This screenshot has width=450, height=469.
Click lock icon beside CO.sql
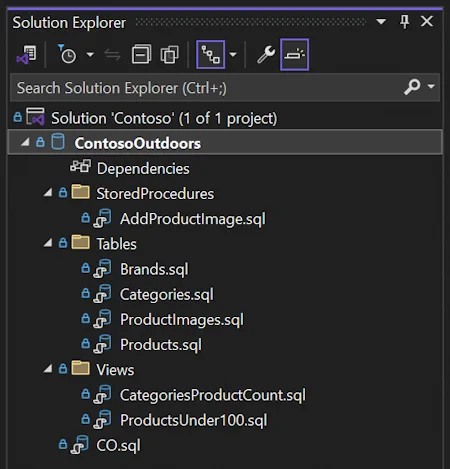click(x=63, y=444)
